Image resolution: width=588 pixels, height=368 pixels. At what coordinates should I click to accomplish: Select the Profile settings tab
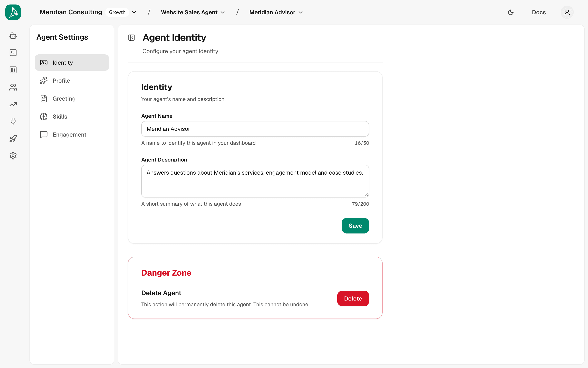(x=72, y=81)
